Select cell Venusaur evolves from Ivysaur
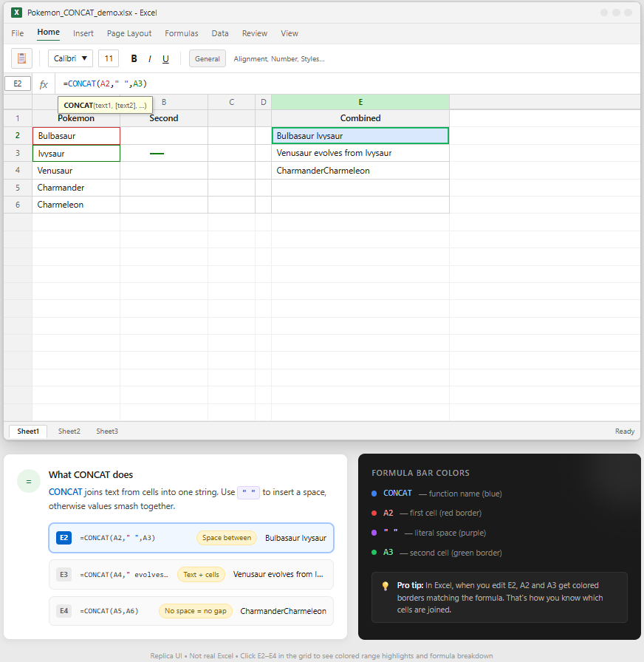Image resolution: width=644 pixels, height=662 pixels. pyautogui.click(x=360, y=153)
